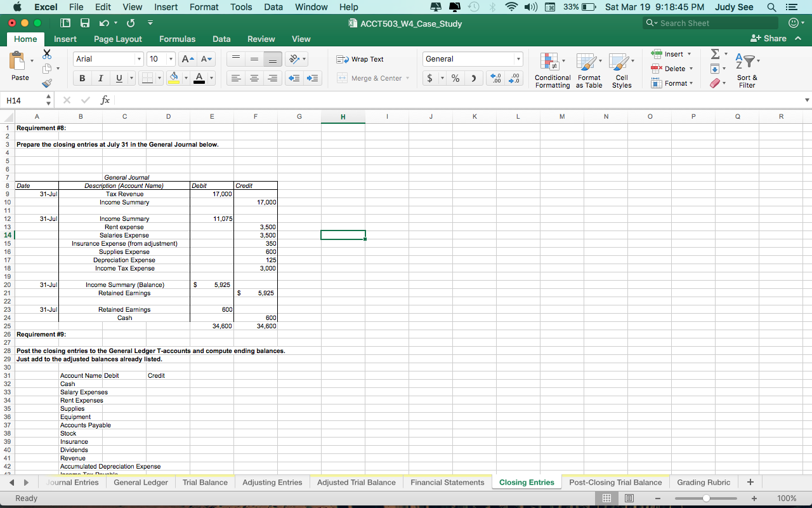Switch to the Review ribbon tab
Viewport: 812px width, 508px height.
pyautogui.click(x=261, y=39)
